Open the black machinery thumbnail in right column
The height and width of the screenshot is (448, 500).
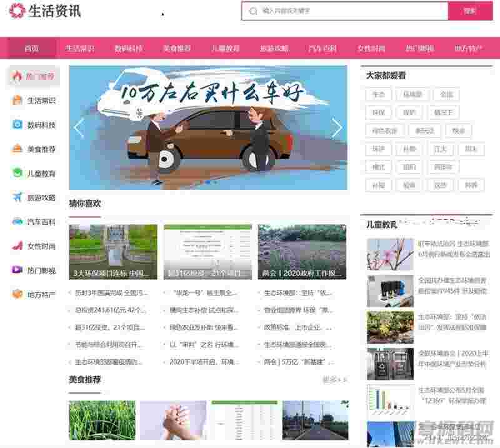tap(390, 291)
